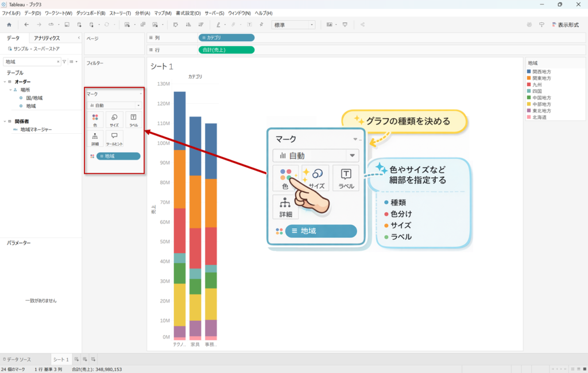Click the presentation mode icon in toolbar

click(345, 25)
